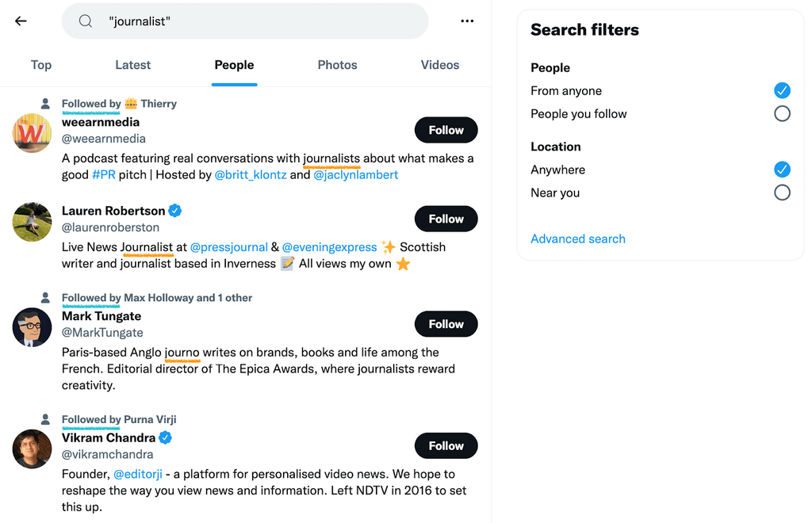This screenshot has width=812, height=523.
Task: Follow Mark Tungate
Action: pyautogui.click(x=446, y=324)
